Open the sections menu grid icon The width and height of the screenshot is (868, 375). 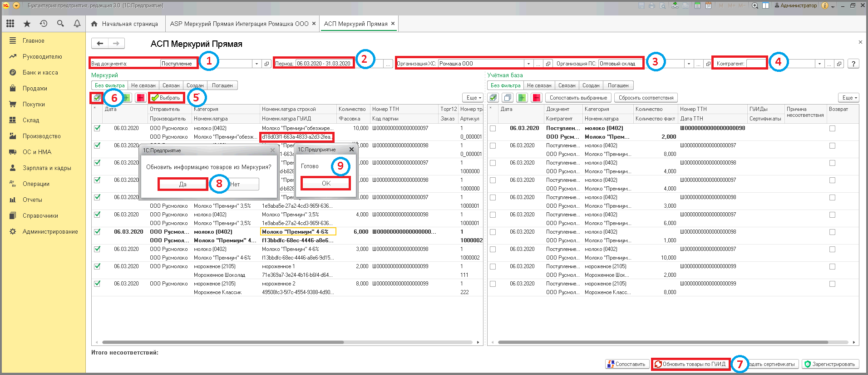[10, 24]
